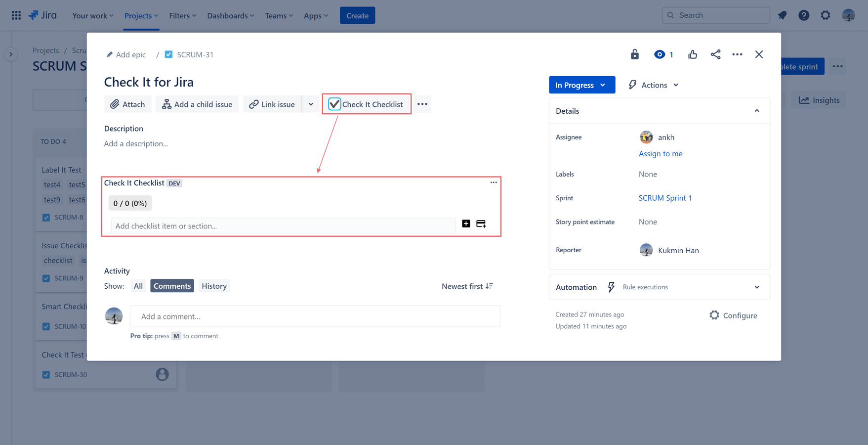Click Add epic pencil link
This screenshot has width=868, height=445.
tap(126, 54)
